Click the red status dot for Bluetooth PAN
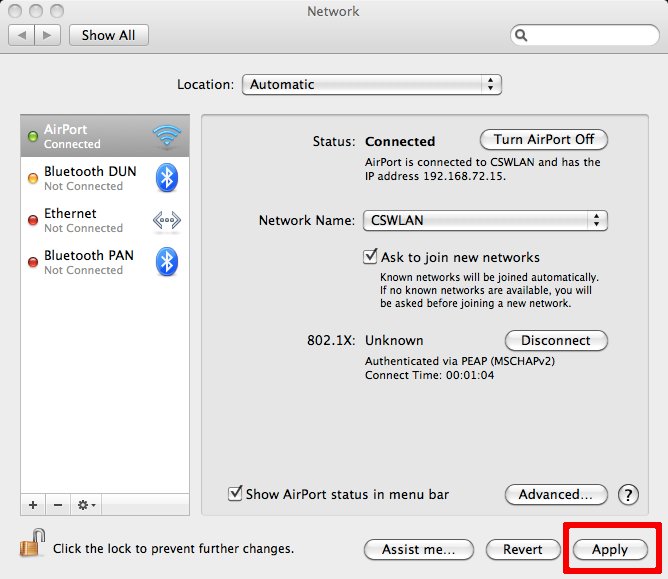 pos(33,262)
